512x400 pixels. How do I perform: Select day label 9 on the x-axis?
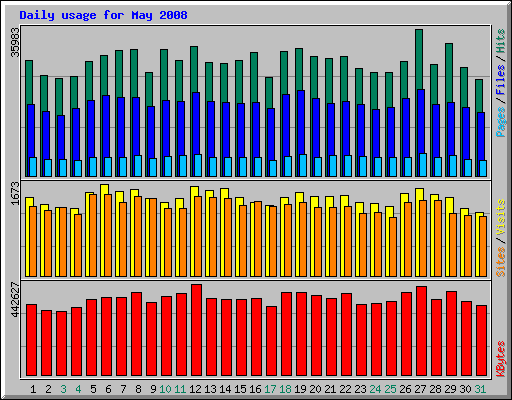coord(153,389)
